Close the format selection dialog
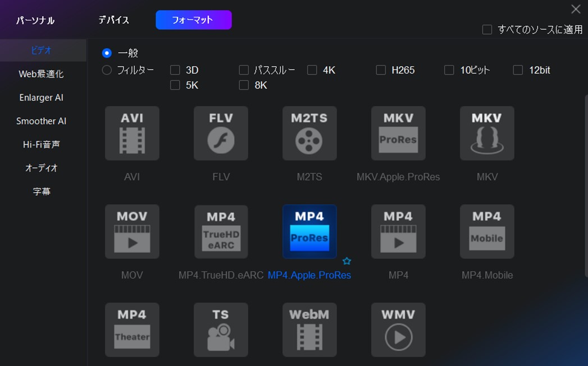The image size is (588, 366). [576, 10]
